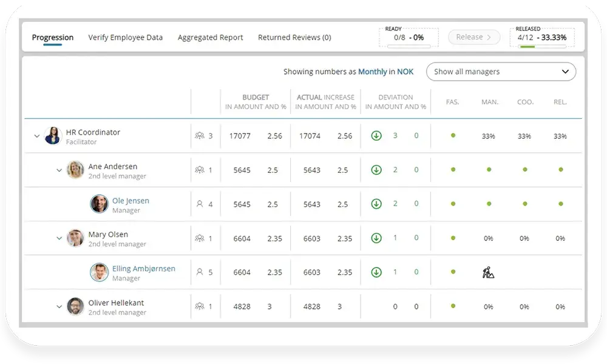Click the Release button

pyautogui.click(x=474, y=37)
